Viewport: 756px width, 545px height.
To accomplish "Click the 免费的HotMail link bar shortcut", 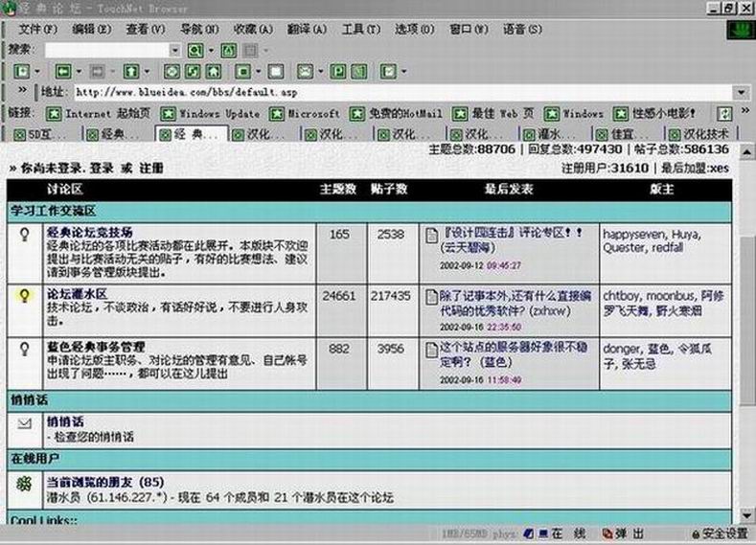I will (357, 113).
